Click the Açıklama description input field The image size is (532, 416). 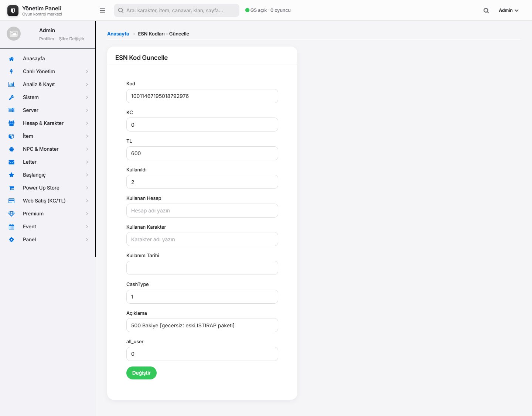point(202,325)
